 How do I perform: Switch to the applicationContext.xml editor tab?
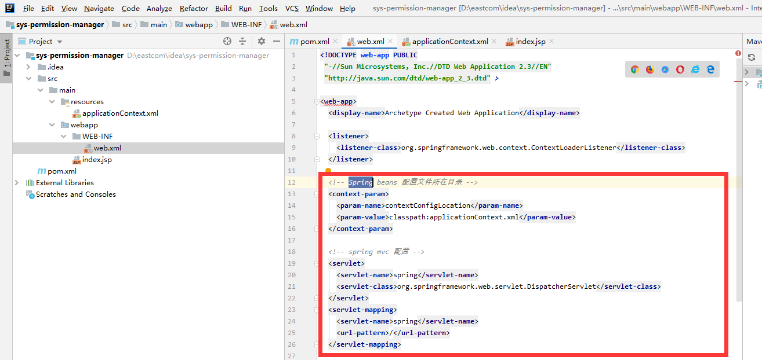[450, 41]
